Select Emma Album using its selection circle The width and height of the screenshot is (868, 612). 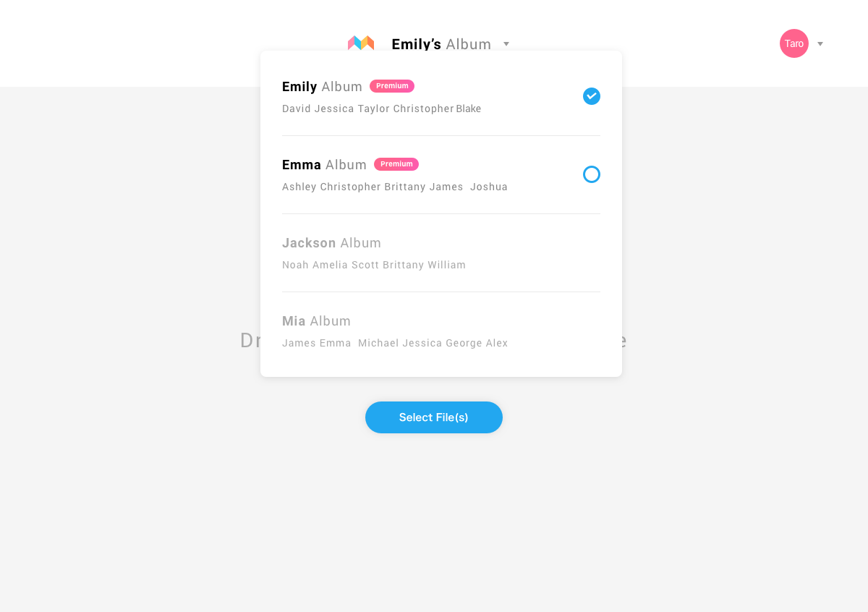592,174
